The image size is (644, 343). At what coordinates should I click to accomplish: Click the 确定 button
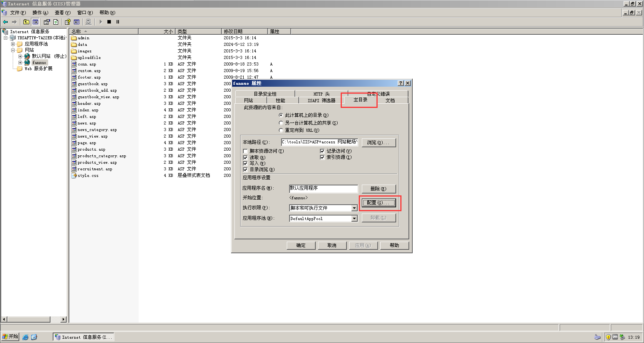301,245
